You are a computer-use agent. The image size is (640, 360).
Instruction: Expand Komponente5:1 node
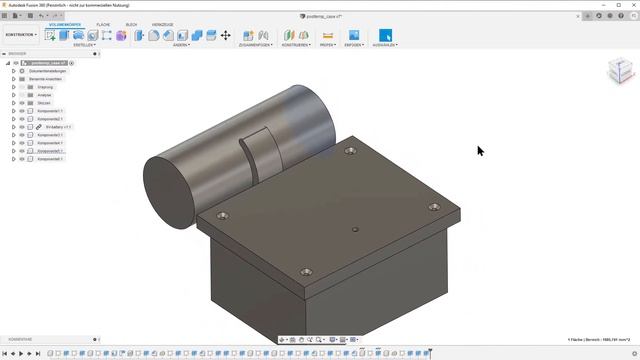13,151
